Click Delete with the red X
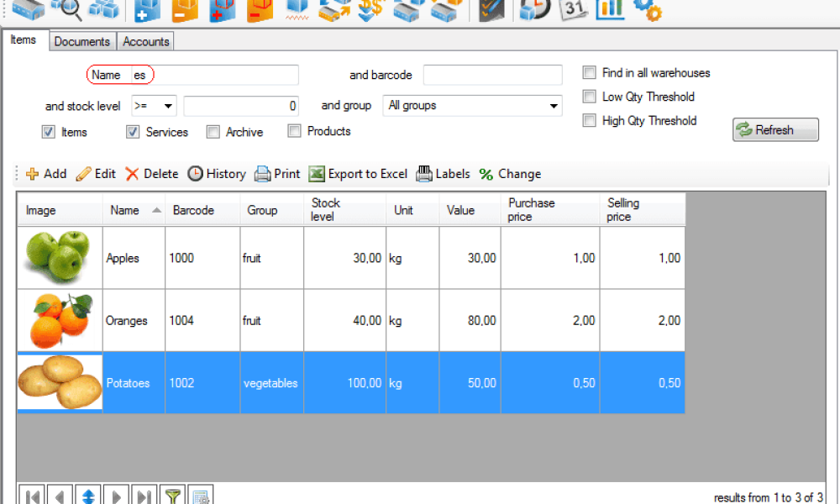 [151, 174]
